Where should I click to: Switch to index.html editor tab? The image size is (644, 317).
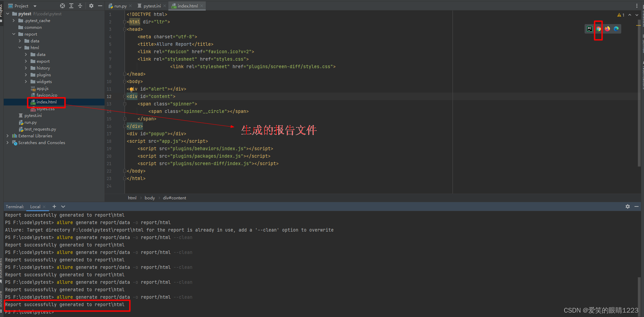click(x=187, y=6)
